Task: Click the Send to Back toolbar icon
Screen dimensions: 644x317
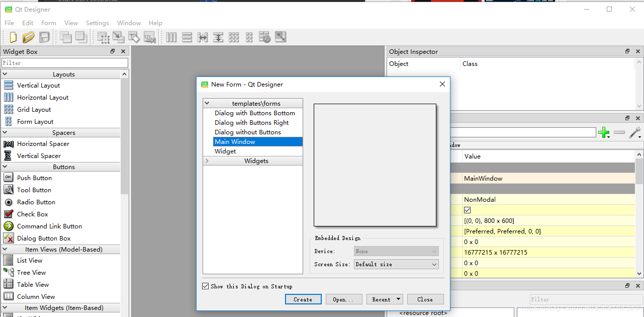Action: pyautogui.click(x=65, y=37)
